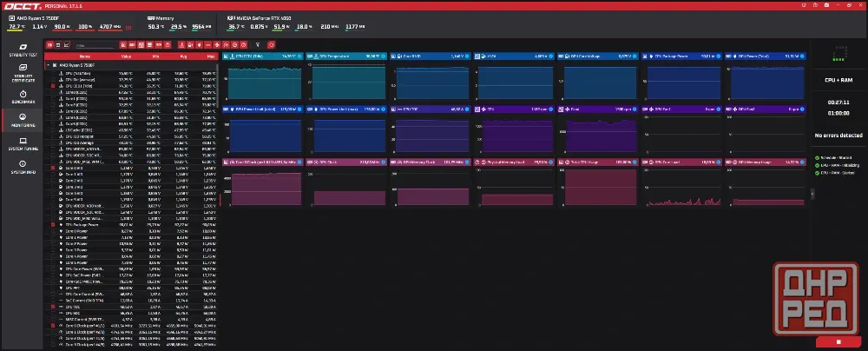The width and height of the screenshot is (868, 351).
Task: Open the Stability Test section
Action: (x=23, y=51)
